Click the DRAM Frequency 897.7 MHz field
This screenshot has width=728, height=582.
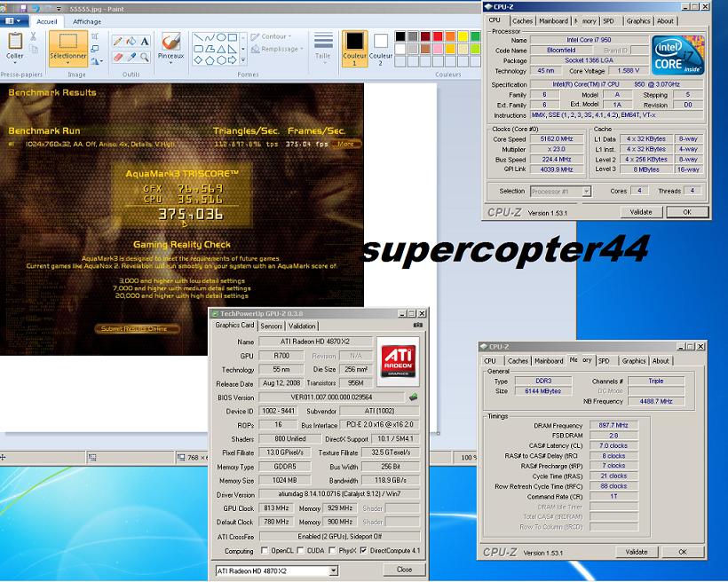[613, 425]
